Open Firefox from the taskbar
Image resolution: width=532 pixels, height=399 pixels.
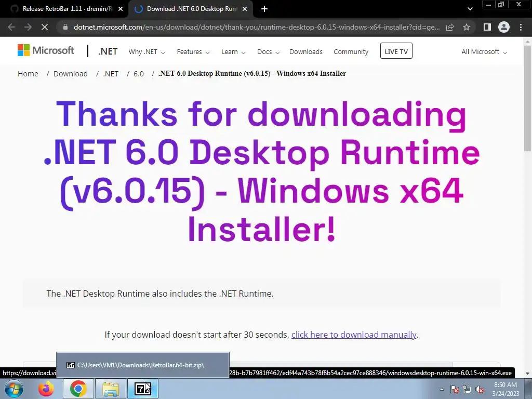coord(46,389)
